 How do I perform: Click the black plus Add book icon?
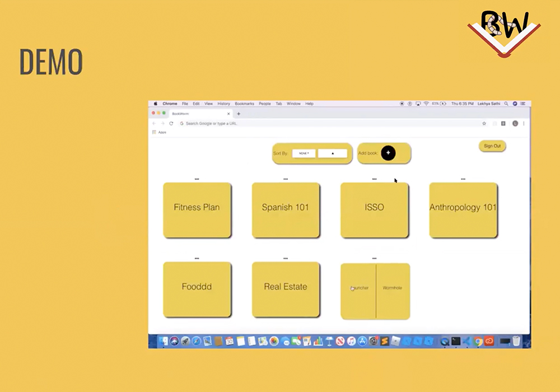point(388,153)
